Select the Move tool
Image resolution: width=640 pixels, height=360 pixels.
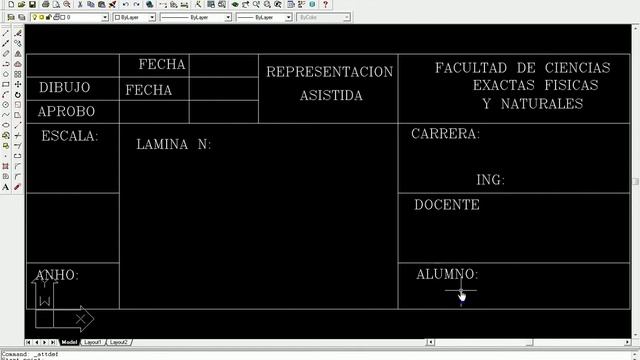click(18, 84)
